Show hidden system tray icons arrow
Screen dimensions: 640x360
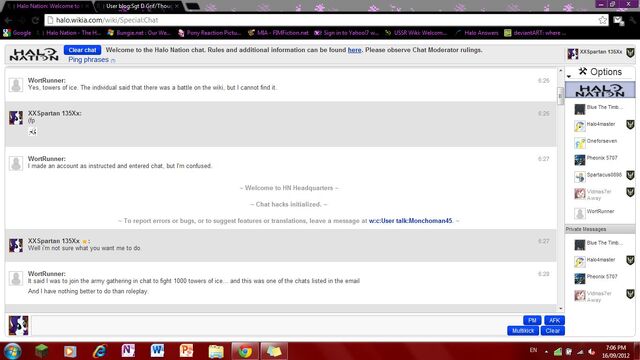click(x=546, y=351)
